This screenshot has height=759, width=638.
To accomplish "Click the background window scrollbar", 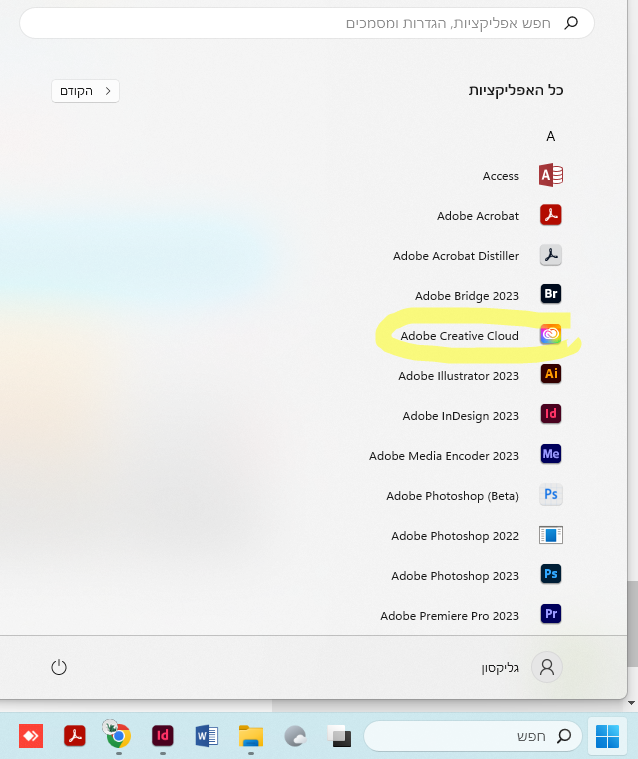I will [632, 624].
